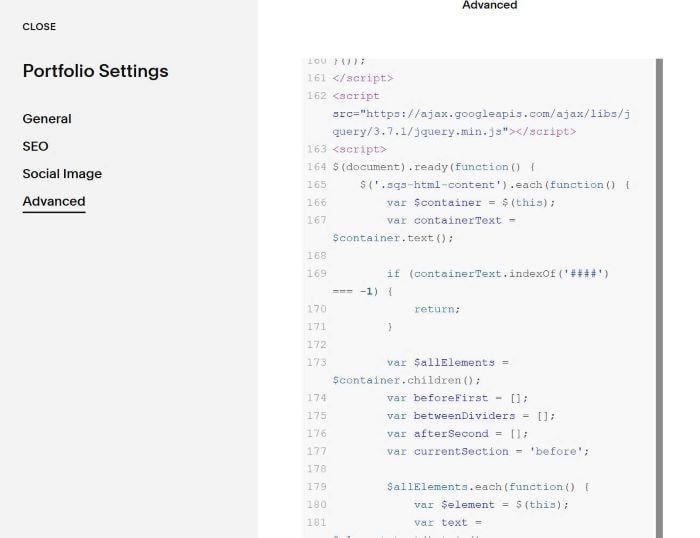
Task: Select the Advanced tab
Action: (54, 201)
